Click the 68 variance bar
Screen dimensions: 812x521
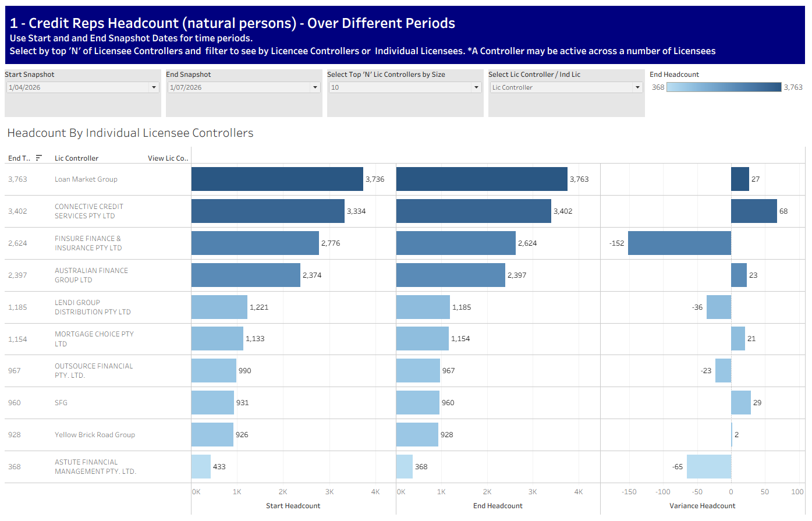[x=754, y=211]
